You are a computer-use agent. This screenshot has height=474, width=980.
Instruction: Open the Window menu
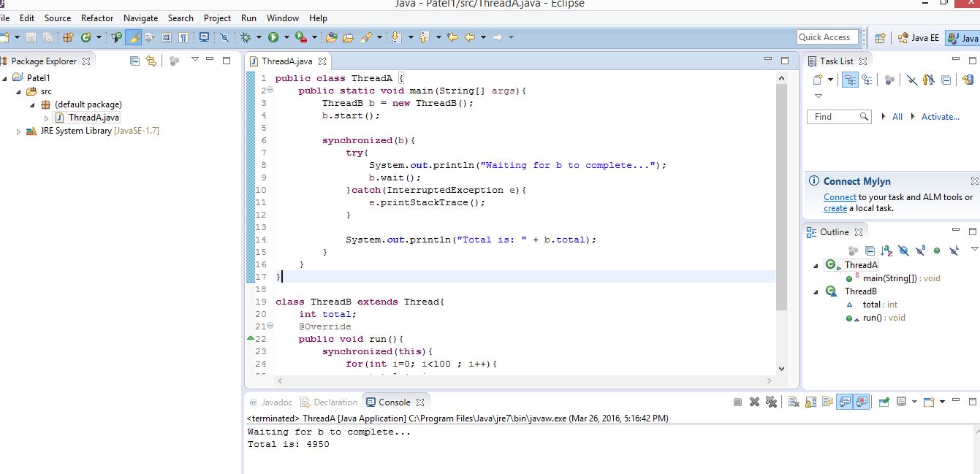pyautogui.click(x=282, y=18)
